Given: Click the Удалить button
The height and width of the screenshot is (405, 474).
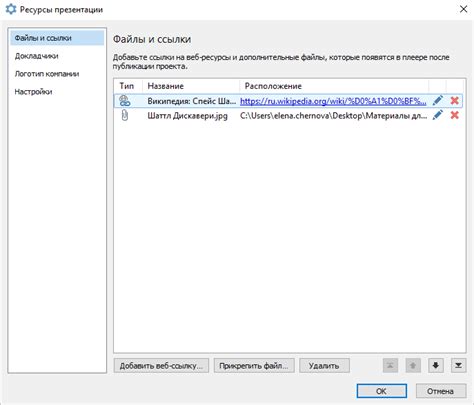Looking at the screenshot, I should click(x=324, y=366).
